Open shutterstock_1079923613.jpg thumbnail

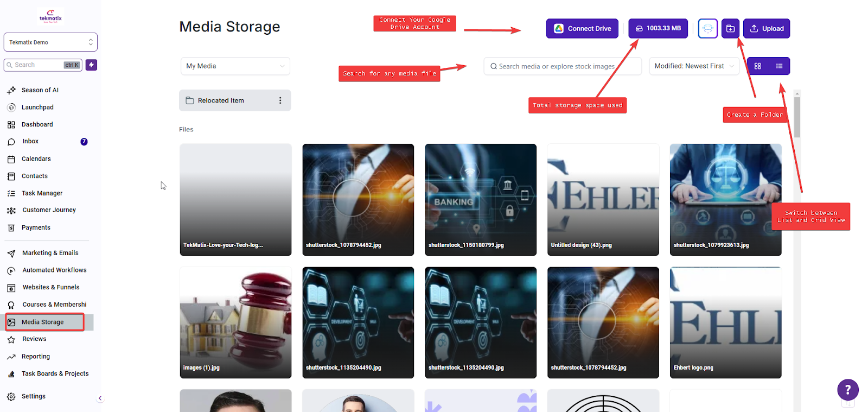click(x=726, y=200)
